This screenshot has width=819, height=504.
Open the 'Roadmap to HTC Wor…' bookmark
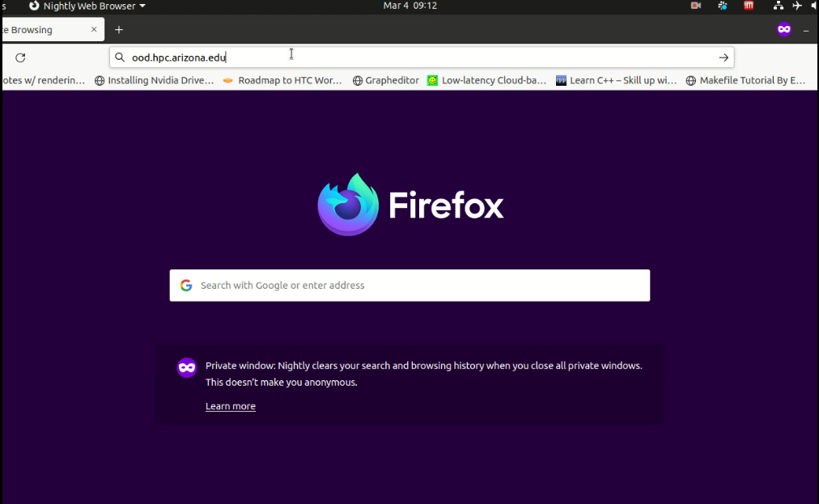point(282,80)
